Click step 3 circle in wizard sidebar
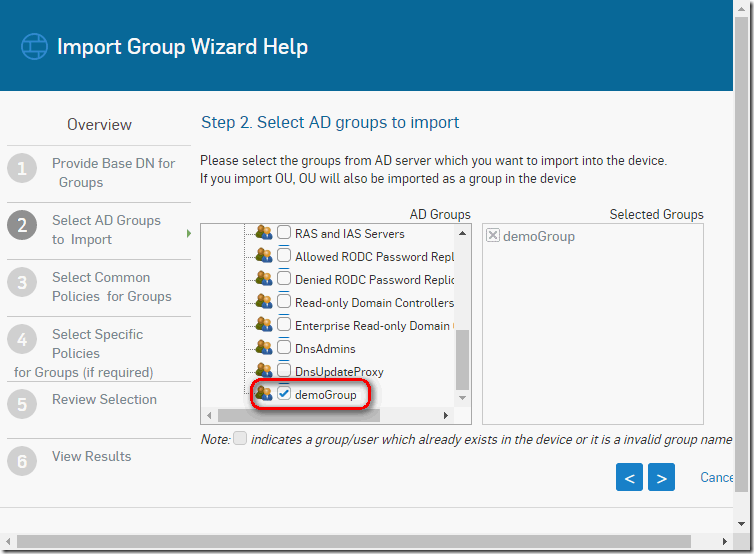 pyautogui.click(x=22, y=282)
